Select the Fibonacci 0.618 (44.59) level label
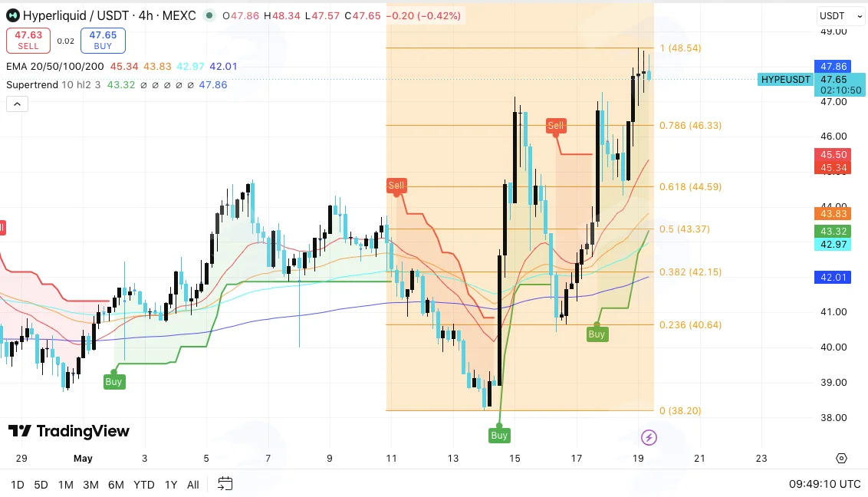The width and height of the screenshot is (868, 497). [x=690, y=187]
